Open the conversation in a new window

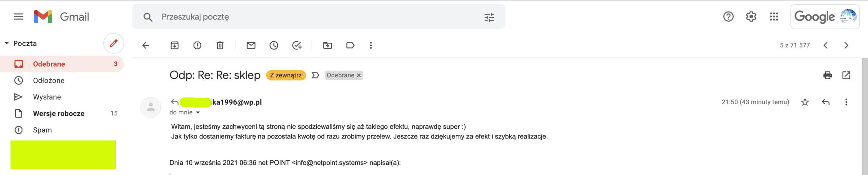pyautogui.click(x=846, y=75)
